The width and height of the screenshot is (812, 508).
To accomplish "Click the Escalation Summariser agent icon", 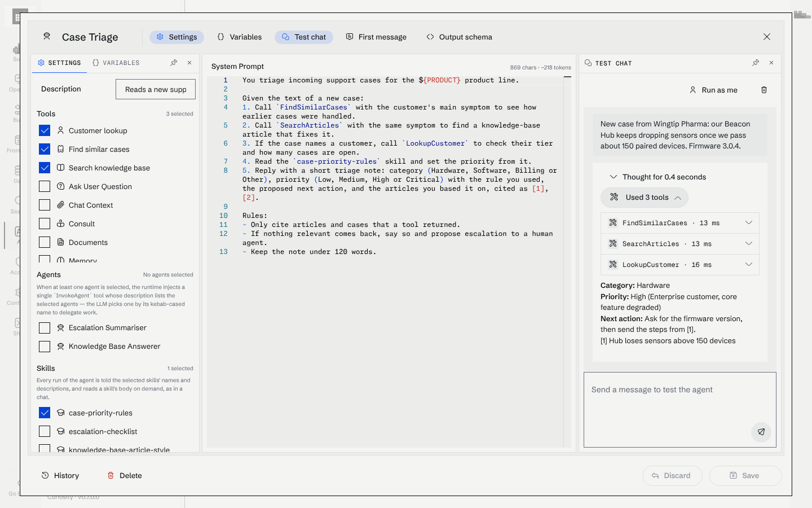I will click(x=61, y=327).
